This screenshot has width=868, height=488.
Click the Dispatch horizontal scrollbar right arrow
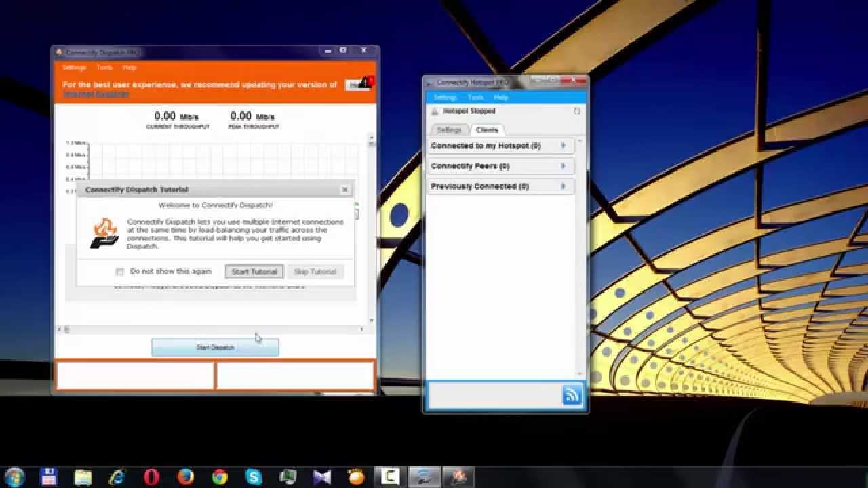362,330
